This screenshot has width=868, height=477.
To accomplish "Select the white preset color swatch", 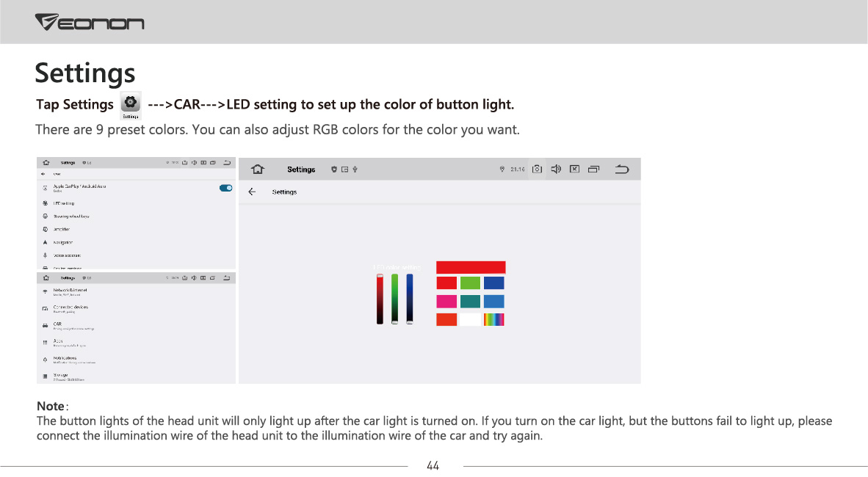I will click(x=470, y=319).
